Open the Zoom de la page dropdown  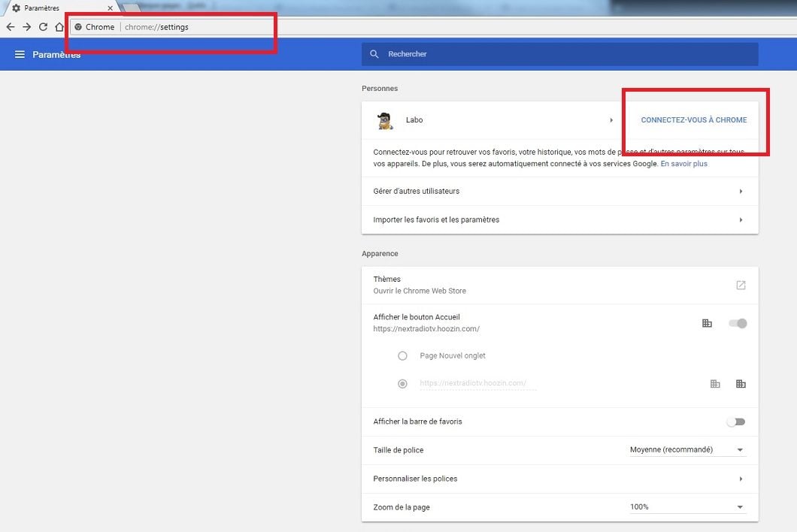click(x=686, y=507)
